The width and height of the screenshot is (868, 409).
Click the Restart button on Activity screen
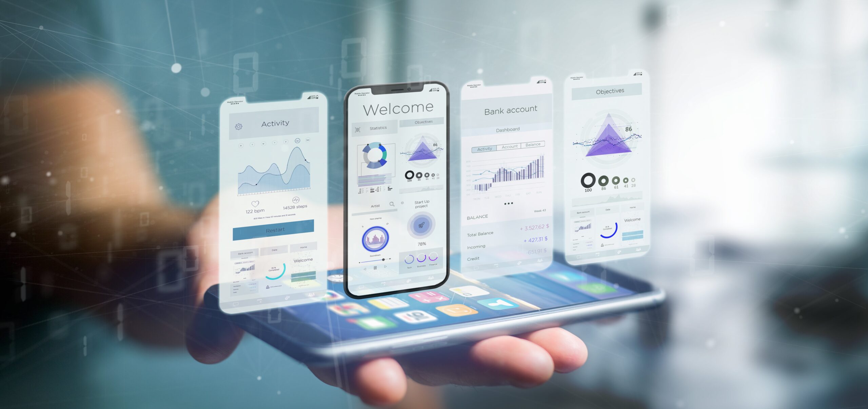[x=278, y=227]
